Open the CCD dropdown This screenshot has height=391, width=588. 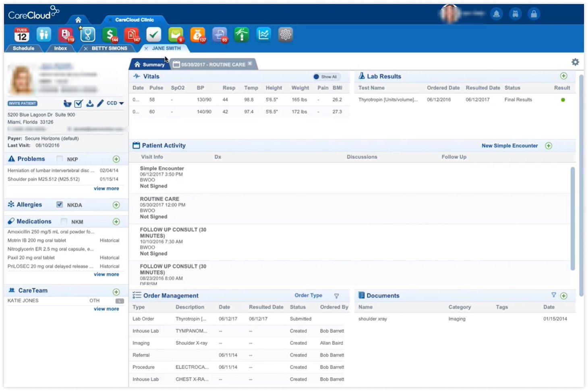113,103
